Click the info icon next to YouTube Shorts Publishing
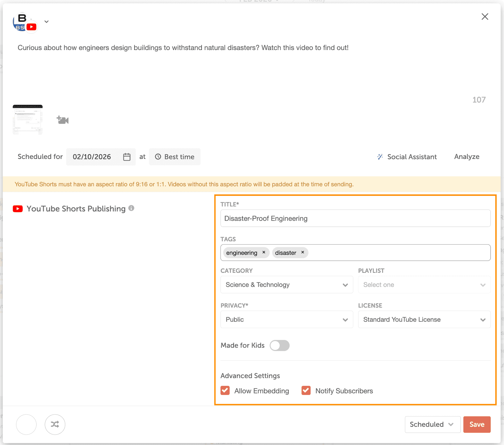Image resolution: width=504 pixels, height=445 pixels. (x=131, y=208)
